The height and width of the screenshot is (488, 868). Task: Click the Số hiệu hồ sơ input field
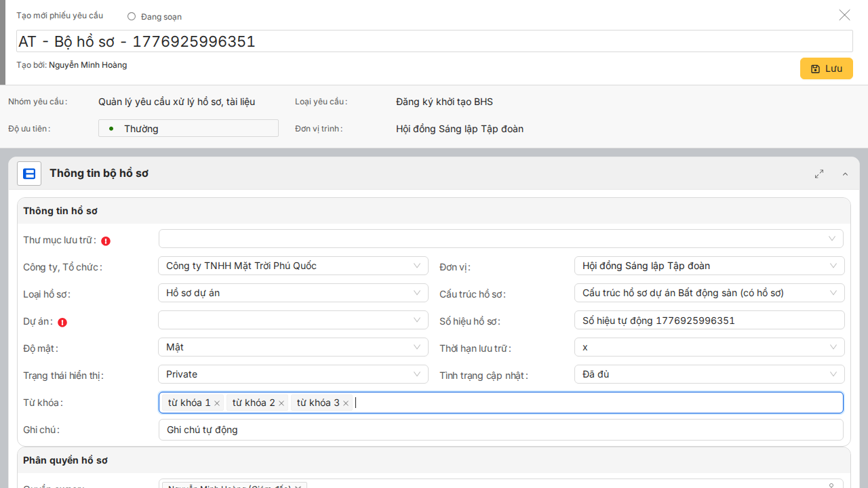click(x=709, y=321)
